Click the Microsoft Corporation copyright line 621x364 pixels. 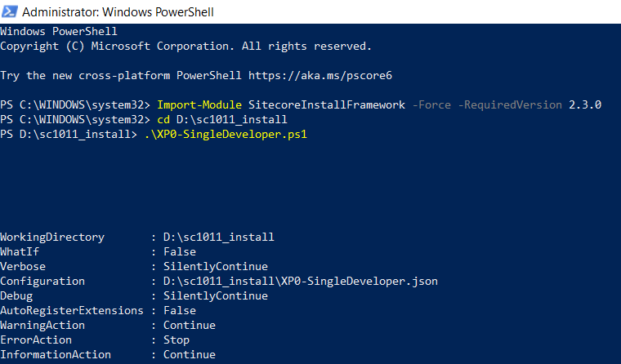(185, 46)
